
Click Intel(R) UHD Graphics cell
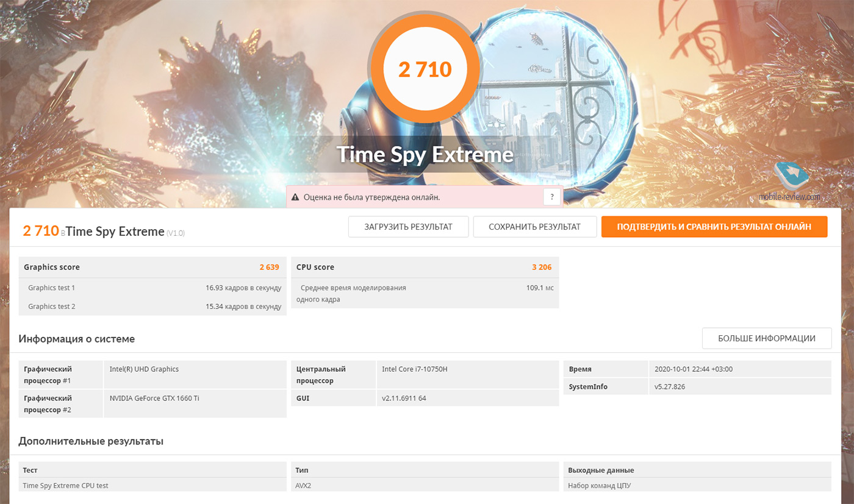pos(195,374)
